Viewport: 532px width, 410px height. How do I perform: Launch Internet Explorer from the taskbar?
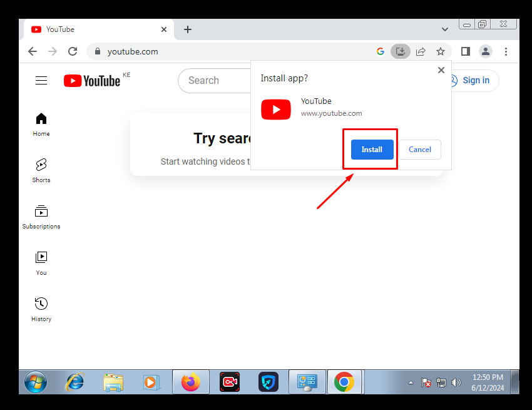[74, 382]
